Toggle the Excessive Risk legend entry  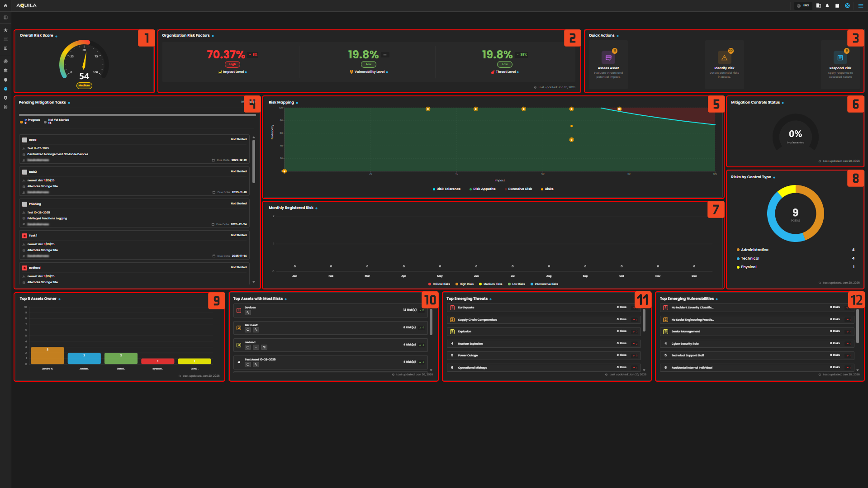(520, 189)
